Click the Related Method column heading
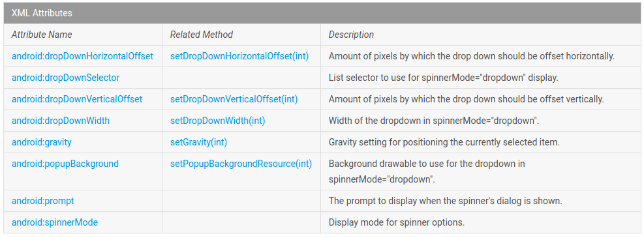Image resolution: width=644 pixels, height=238 pixels. [201, 35]
